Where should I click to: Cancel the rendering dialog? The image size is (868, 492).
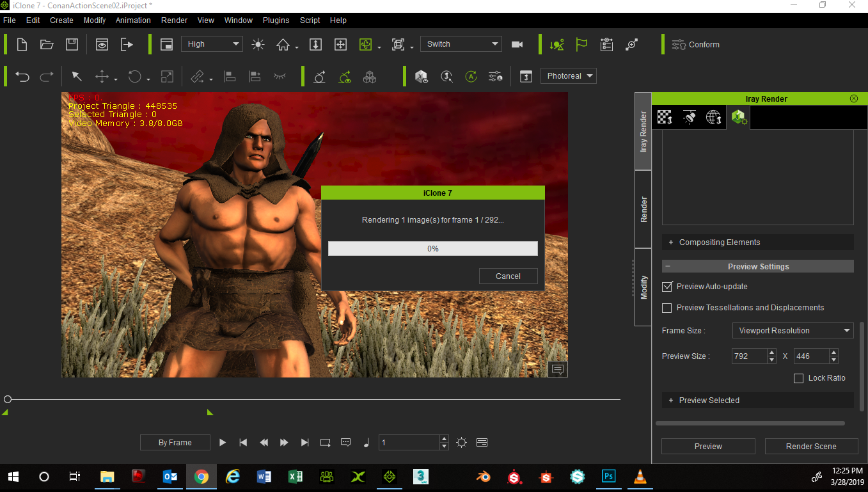(x=508, y=276)
